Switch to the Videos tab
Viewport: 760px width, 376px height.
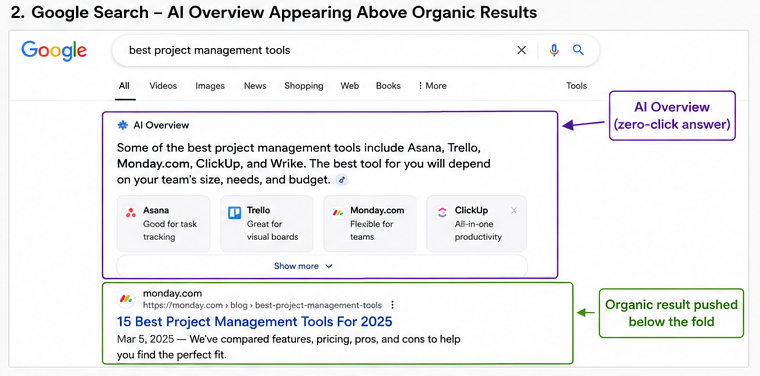coord(163,86)
